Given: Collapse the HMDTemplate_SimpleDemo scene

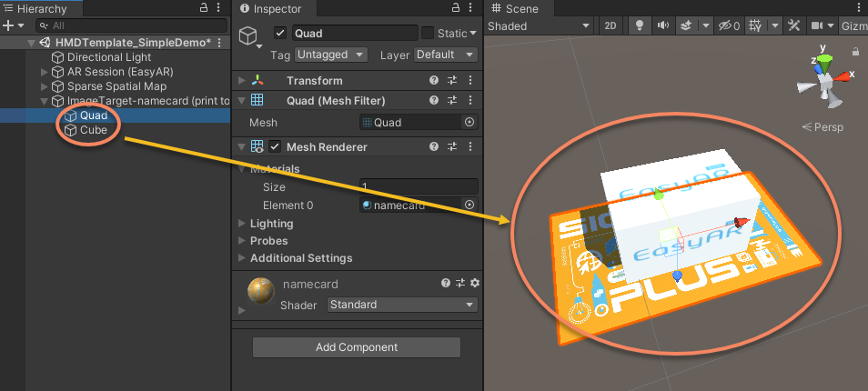Looking at the screenshot, I should coord(31,43).
